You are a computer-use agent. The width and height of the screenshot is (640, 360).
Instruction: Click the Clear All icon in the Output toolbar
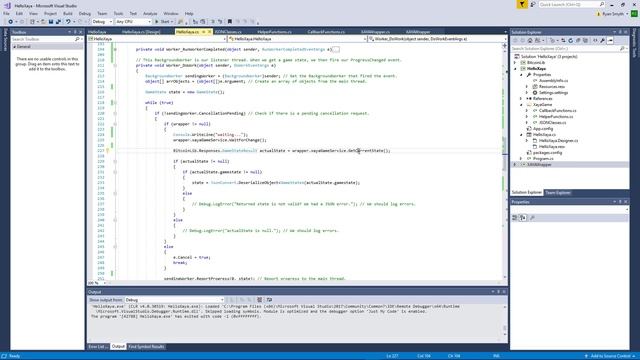point(259,300)
